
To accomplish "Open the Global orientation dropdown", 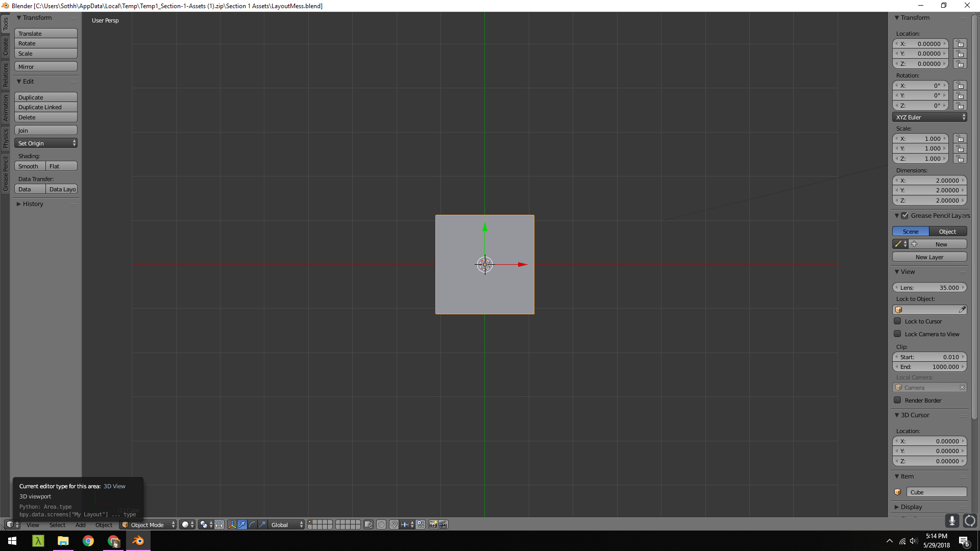I will point(286,524).
